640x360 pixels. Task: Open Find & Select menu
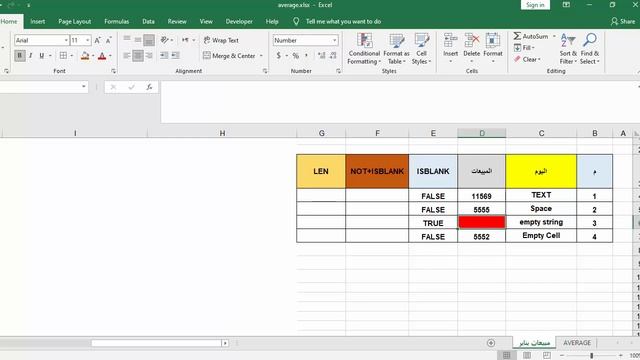tap(590, 49)
